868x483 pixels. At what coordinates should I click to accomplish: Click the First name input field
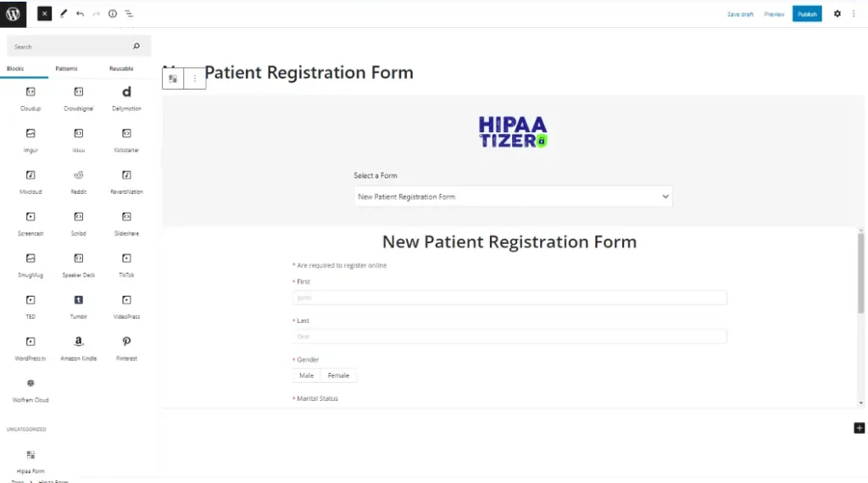click(509, 297)
